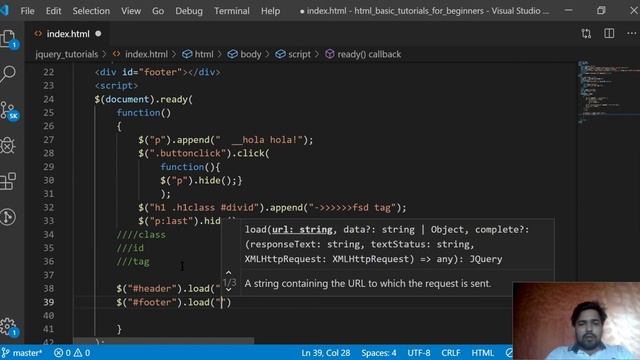The height and width of the screenshot is (360, 640).
Task: Click $(document).ready( on line 24
Action: (x=144, y=99)
